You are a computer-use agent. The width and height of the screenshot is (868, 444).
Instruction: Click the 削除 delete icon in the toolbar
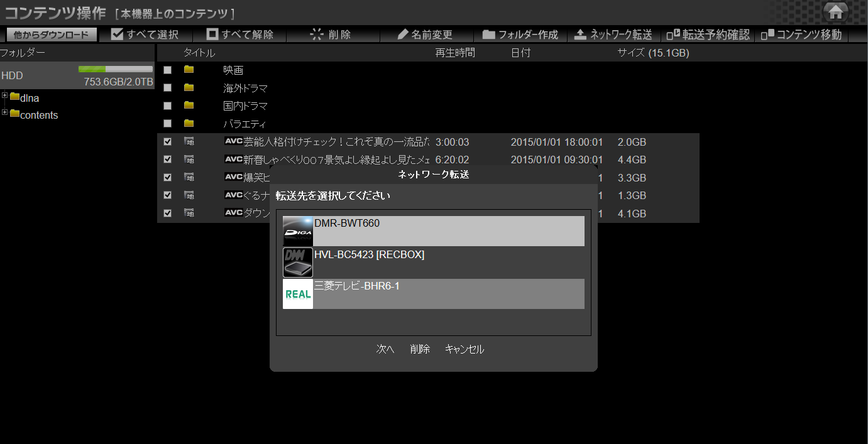(x=317, y=34)
